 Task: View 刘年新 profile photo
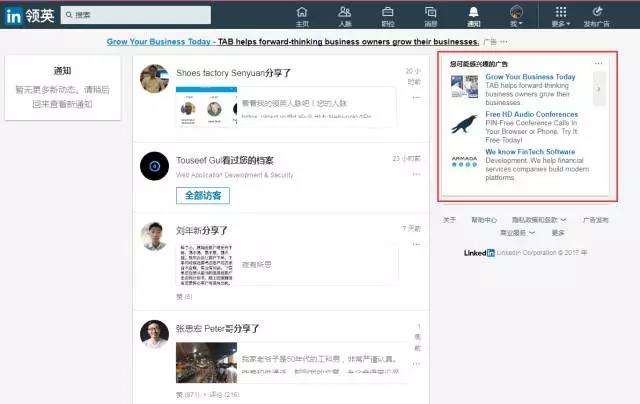coord(154,236)
